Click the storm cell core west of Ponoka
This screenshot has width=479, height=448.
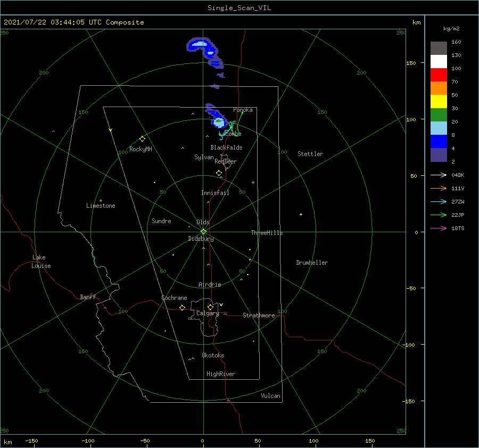(x=219, y=123)
